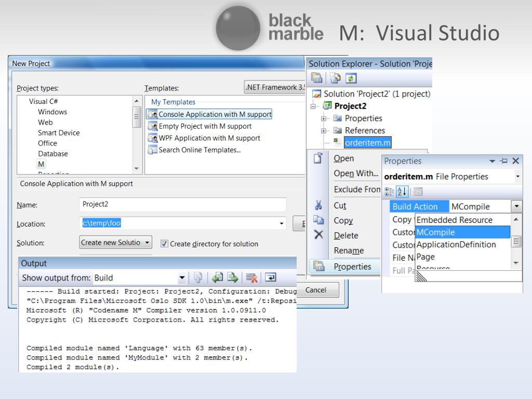This screenshot has height=399, width=532.
Task: Click Find Message in Code icon in Output
Action: pos(198,277)
